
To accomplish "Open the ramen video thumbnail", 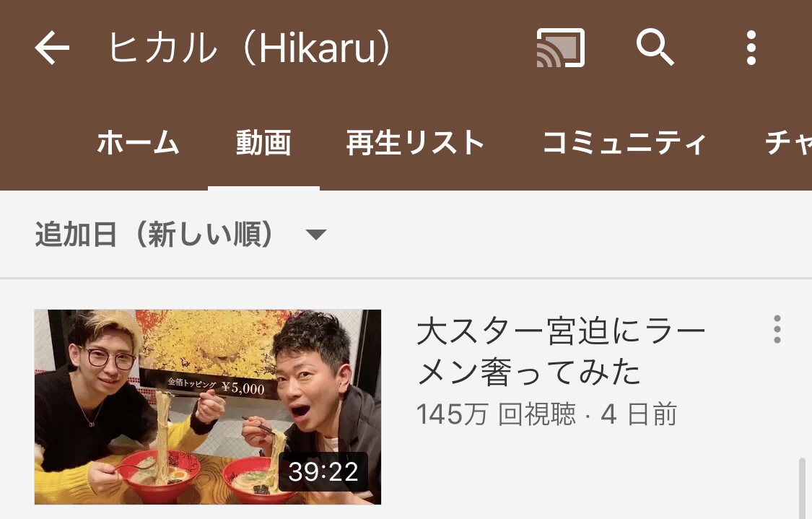I will point(208,407).
